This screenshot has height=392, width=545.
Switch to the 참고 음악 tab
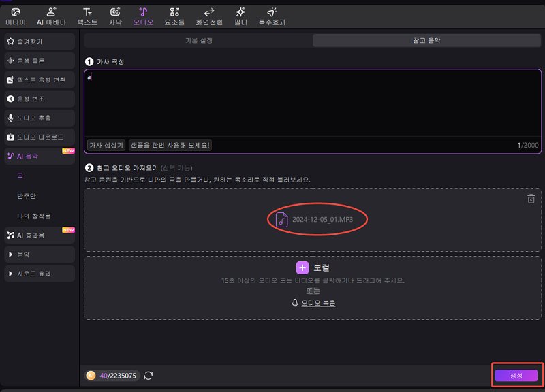(427, 41)
